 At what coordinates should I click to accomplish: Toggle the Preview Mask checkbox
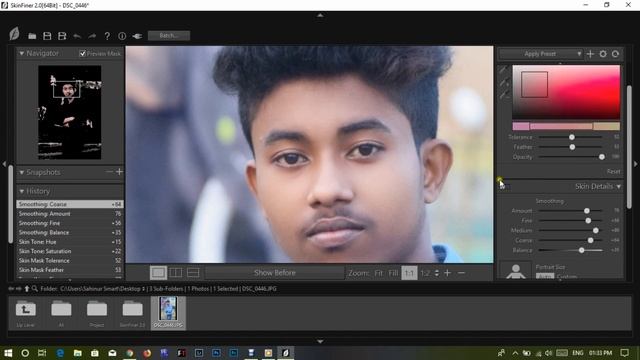click(x=82, y=53)
